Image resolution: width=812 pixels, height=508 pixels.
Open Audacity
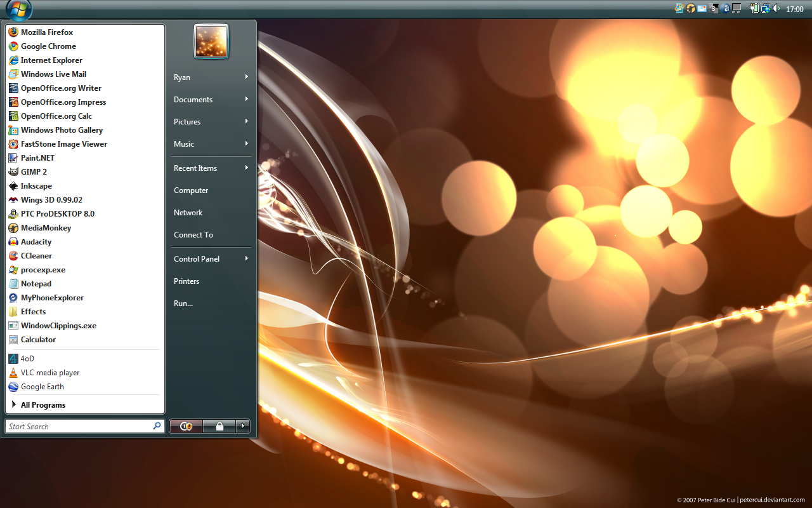tap(85, 242)
